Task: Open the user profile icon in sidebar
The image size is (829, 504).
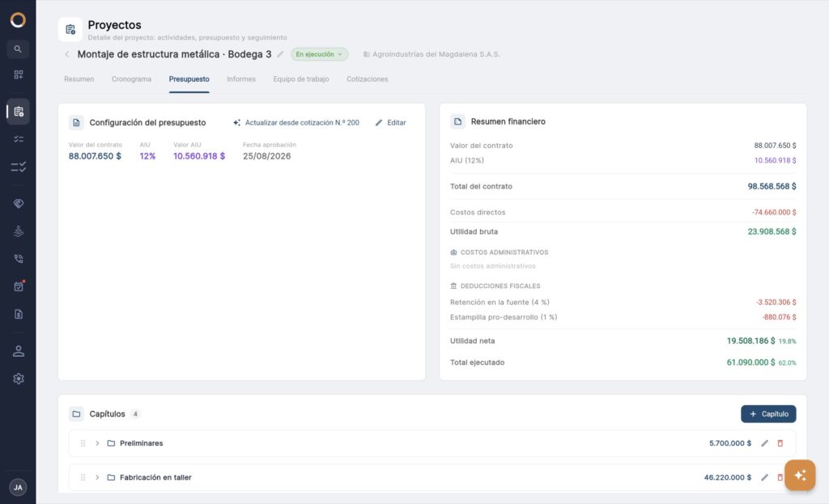Action: pos(18,351)
